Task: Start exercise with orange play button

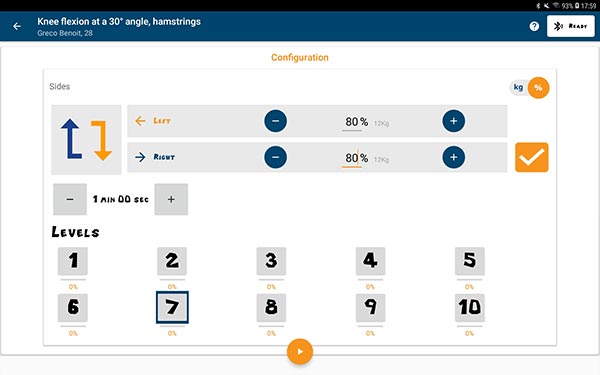Action: pyautogui.click(x=300, y=351)
